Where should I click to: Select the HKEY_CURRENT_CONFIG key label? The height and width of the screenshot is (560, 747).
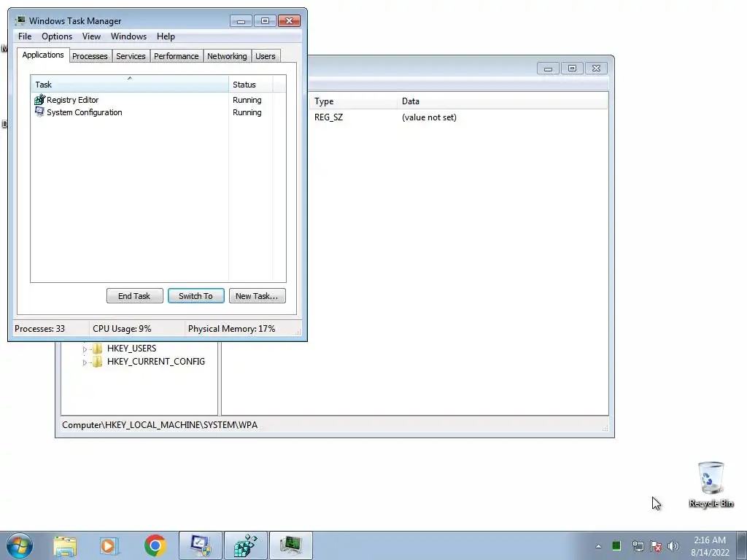156,362
